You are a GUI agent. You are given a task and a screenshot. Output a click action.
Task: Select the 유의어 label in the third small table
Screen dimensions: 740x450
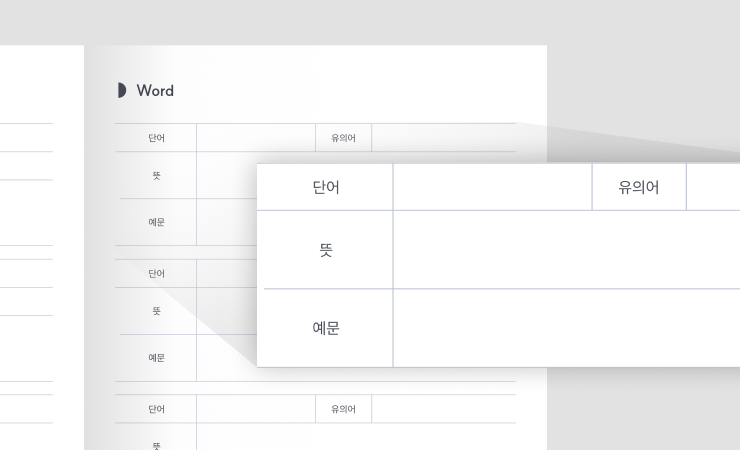coord(343,409)
